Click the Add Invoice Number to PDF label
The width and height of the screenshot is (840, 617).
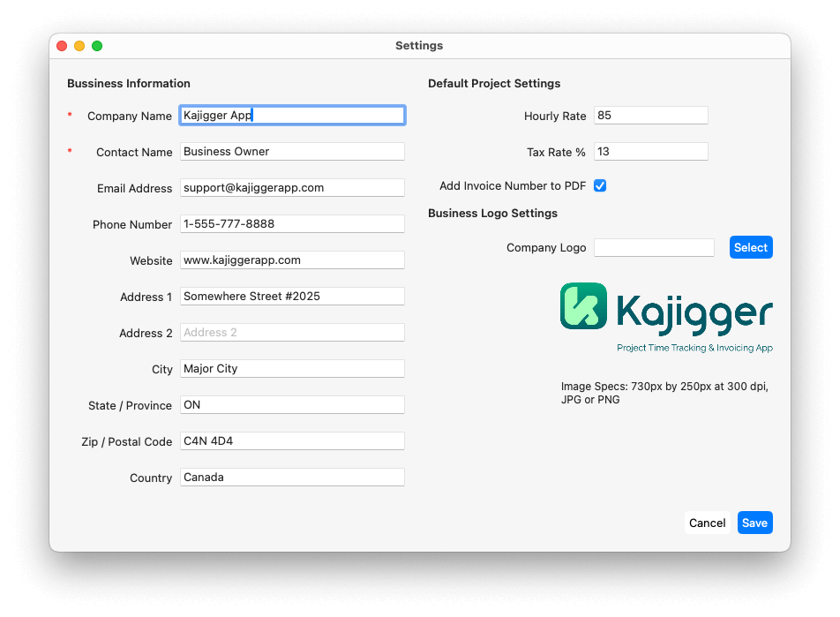click(513, 186)
